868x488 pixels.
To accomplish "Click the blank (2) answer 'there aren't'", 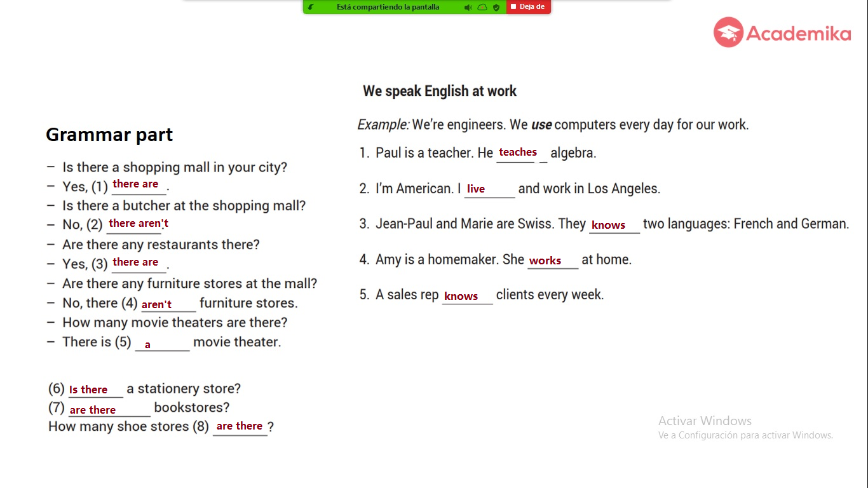I will [x=139, y=223].
